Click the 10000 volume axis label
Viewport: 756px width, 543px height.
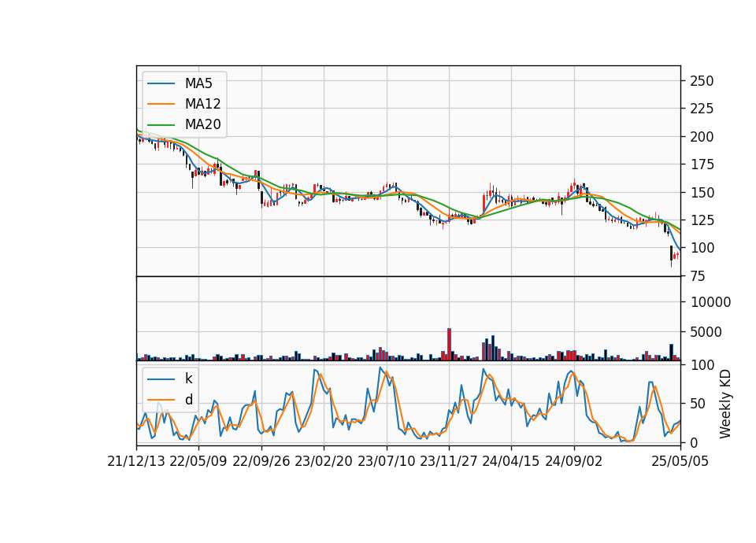tap(710, 302)
